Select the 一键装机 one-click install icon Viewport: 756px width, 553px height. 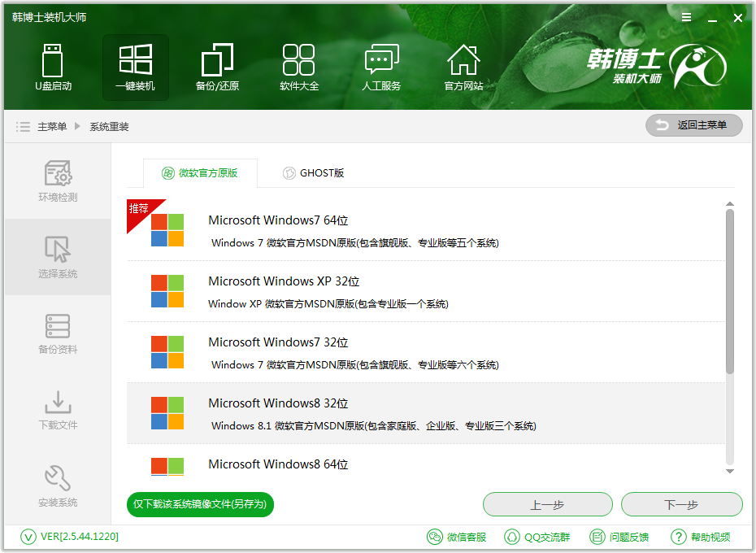tap(136, 67)
